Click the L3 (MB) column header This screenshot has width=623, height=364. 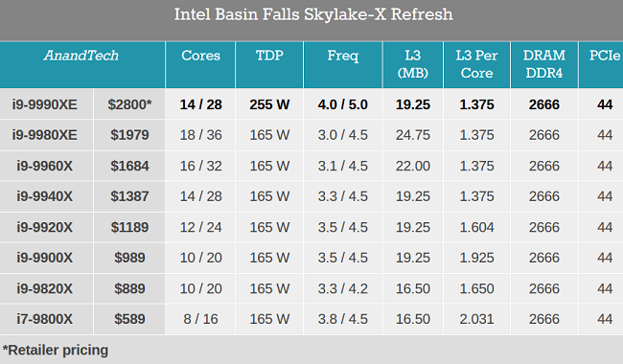[413, 64]
